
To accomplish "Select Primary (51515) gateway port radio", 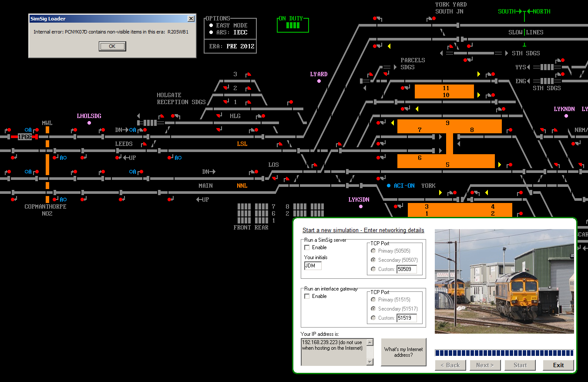I will [373, 300].
